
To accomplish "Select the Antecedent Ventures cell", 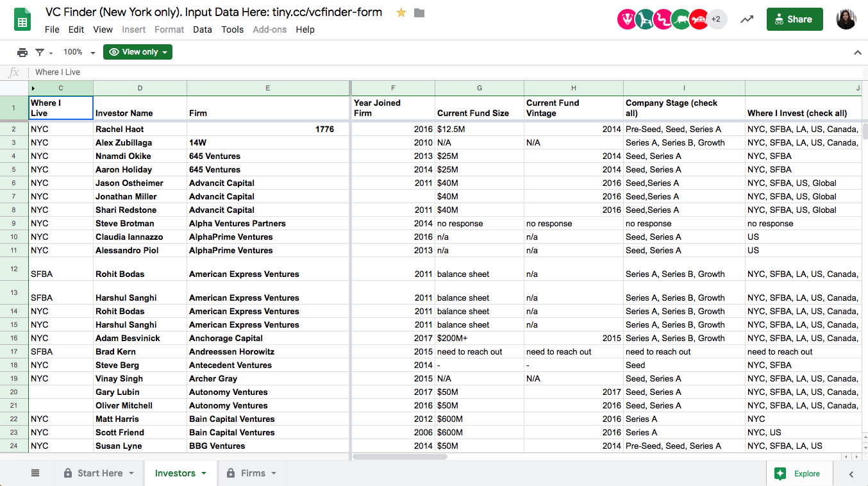I will pos(268,365).
